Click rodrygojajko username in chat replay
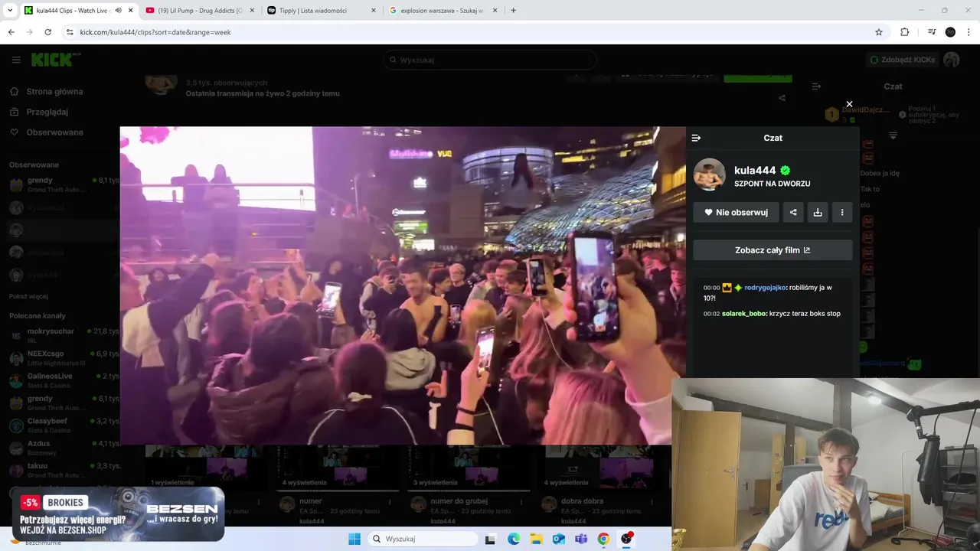This screenshot has width=980, height=551. tap(765, 288)
